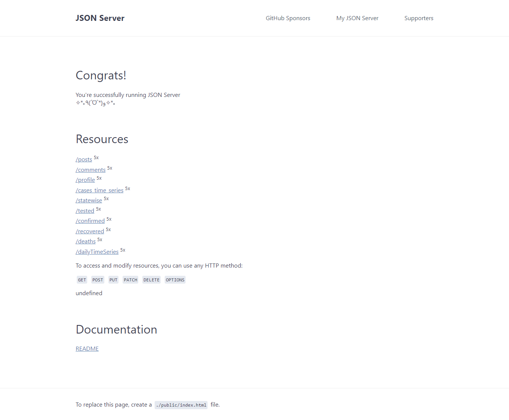Viewport: 509px width, 420px height.
Task: Open the /cases_time_series resource link
Action: [x=99, y=190]
